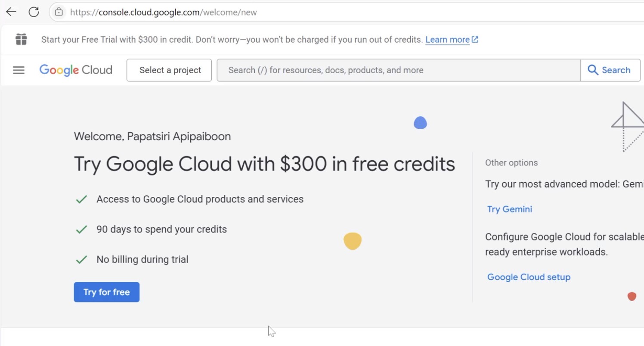The width and height of the screenshot is (644, 346).
Task: Open the 'Learn more' link in banner
Action: 452,40
